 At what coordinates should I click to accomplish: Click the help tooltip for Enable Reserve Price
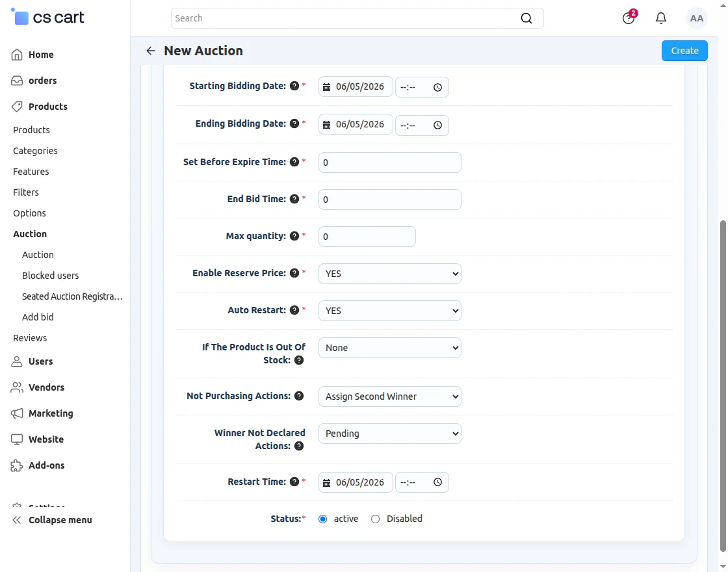(294, 273)
